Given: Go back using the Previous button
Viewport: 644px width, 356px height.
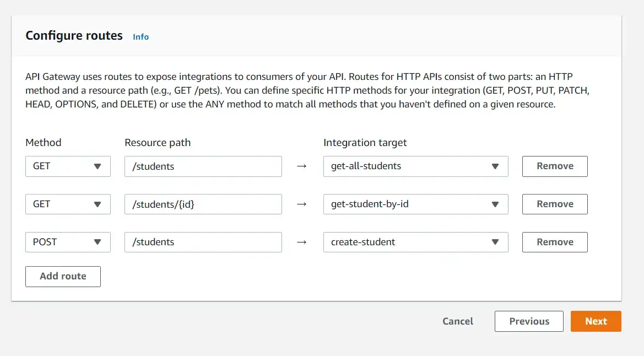Looking at the screenshot, I should coord(528,321).
